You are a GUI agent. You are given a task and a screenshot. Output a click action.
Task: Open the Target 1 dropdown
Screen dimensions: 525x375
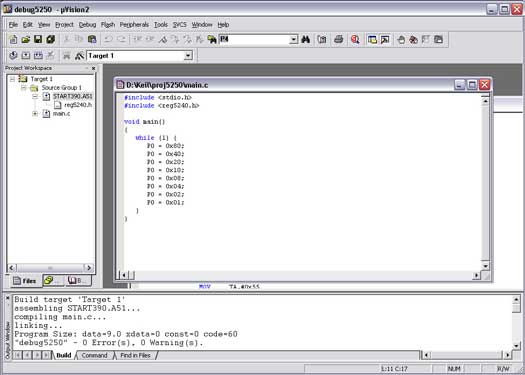tap(188, 56)
